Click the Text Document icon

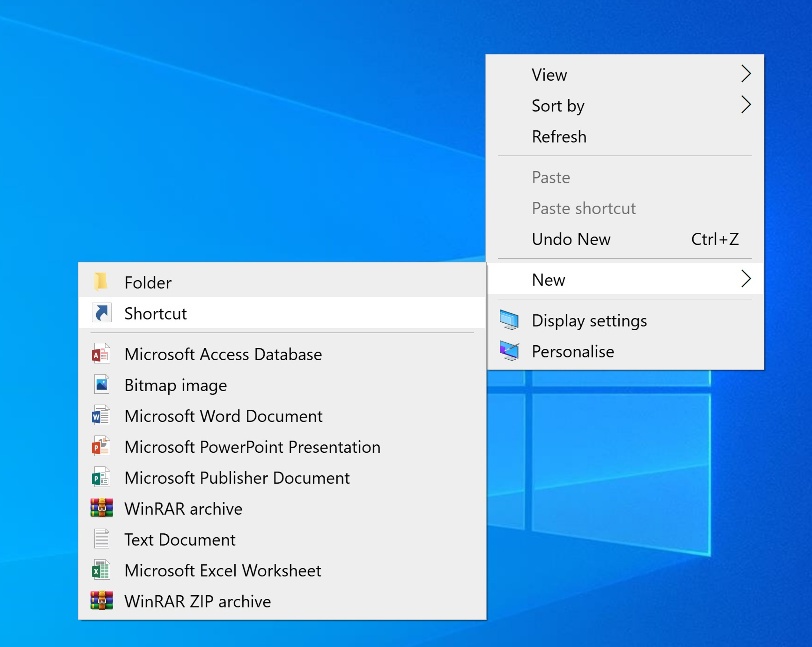pyautogui.click(x=102, y=539)
